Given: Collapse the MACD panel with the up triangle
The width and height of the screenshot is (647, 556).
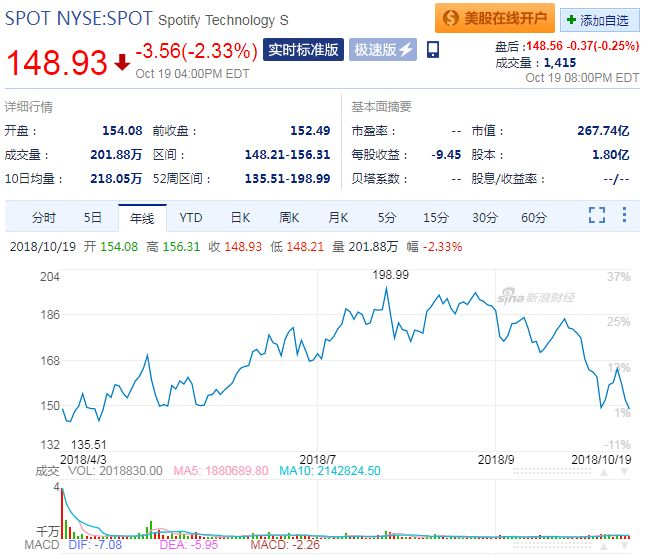Looking at the screenshot, I should tap(604, 547).
